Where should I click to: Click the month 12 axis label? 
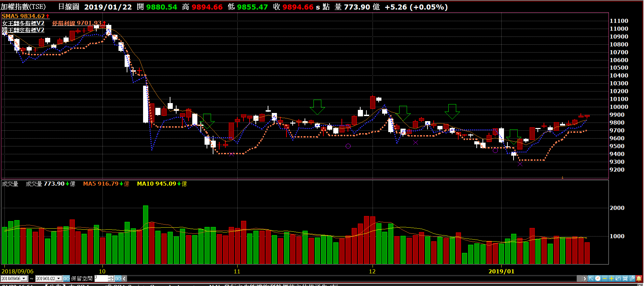point(372,271)
